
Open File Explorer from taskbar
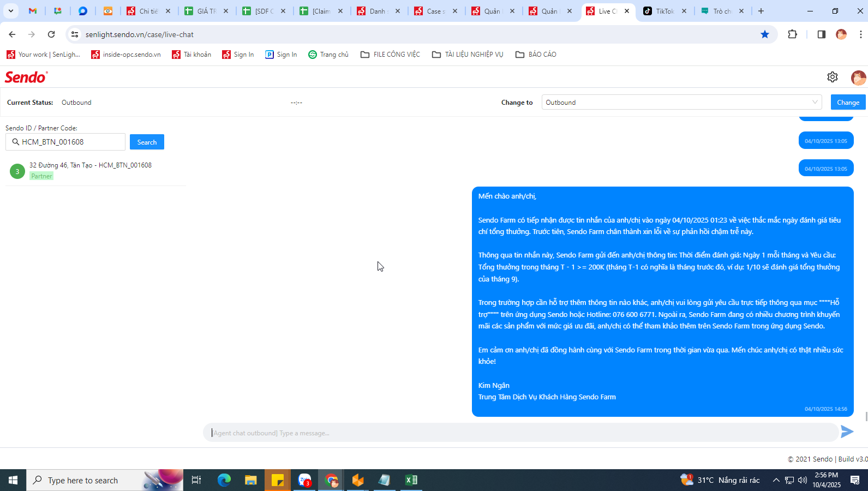250,480
